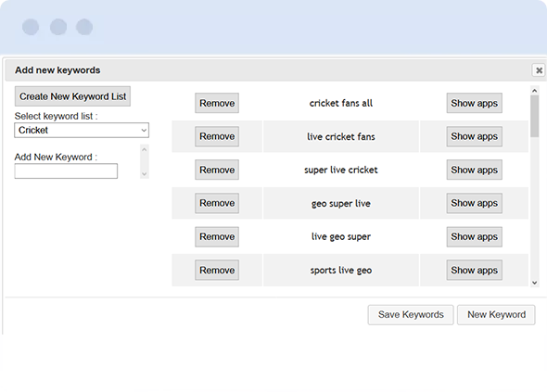This screenshot has width=547, height=392.
Task: Open the Cricket keyword list dropdown
Action: (82, 130)
